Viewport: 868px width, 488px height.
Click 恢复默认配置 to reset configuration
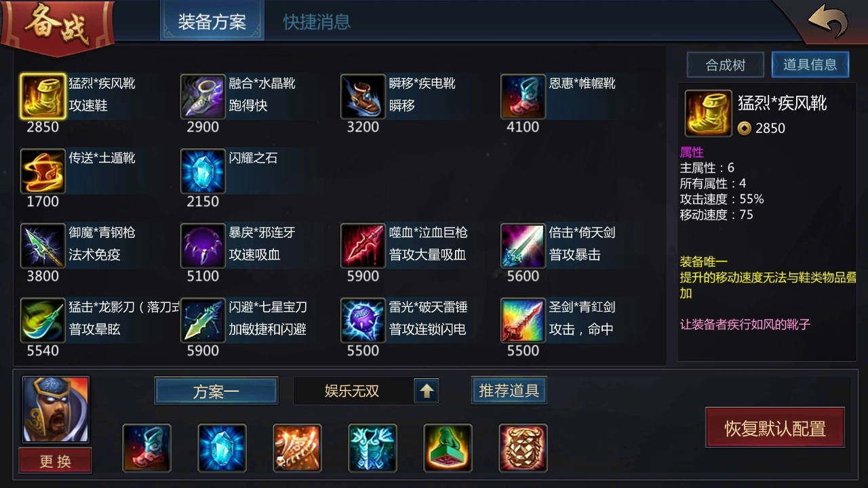coord(774,428)
